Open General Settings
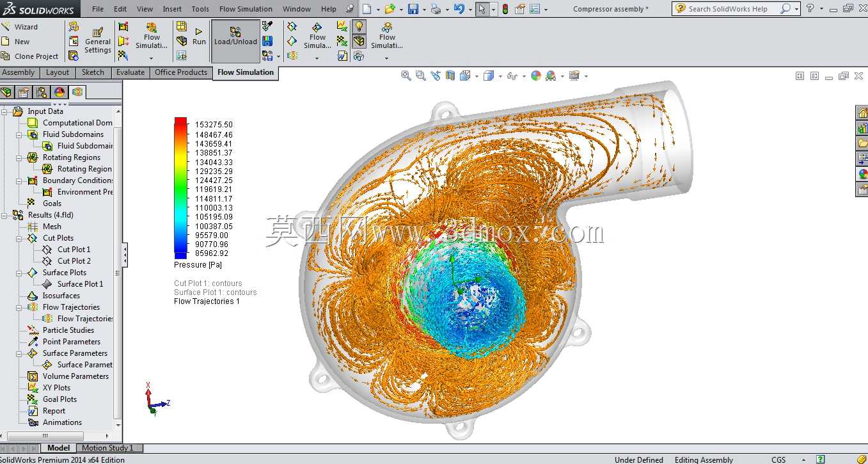 coord(97,41)
